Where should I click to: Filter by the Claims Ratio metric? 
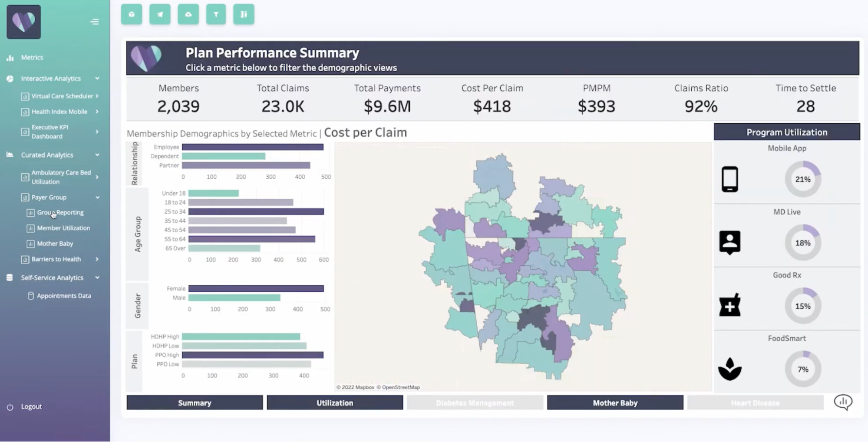[701, 99]
